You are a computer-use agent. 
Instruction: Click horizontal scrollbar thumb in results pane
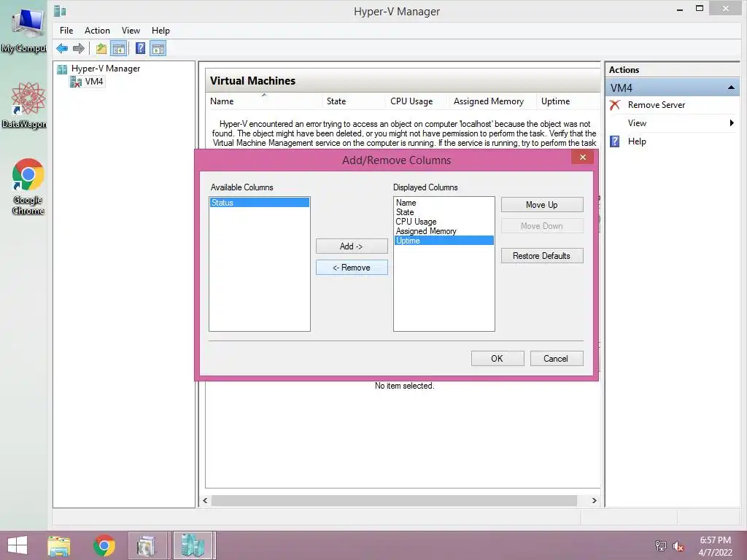click(x=394, y=501)
